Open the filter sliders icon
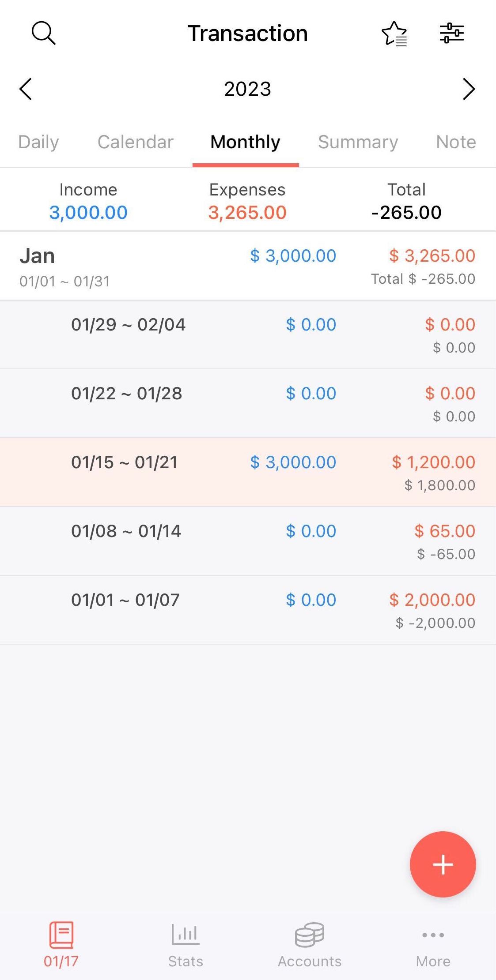Viewport: 496px width, 980px height. coord(451,34)
